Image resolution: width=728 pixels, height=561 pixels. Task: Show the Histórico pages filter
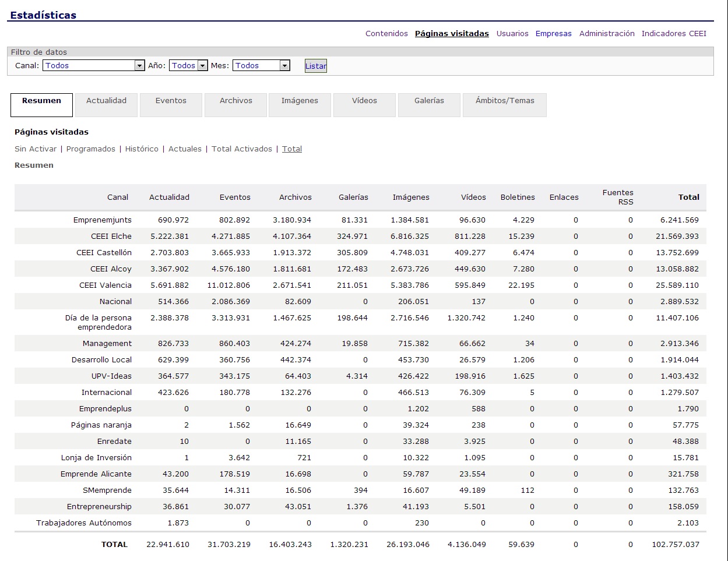(142, 149)
